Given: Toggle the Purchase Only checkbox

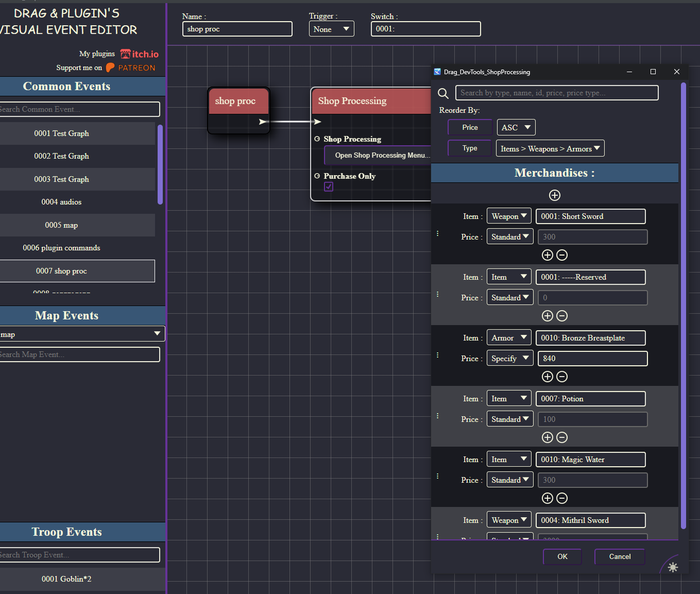Looking at the screenshot, I should (329, 187).
